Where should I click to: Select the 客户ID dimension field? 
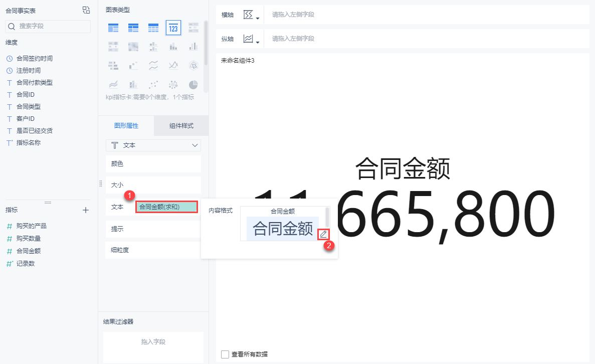coord(26,119)
